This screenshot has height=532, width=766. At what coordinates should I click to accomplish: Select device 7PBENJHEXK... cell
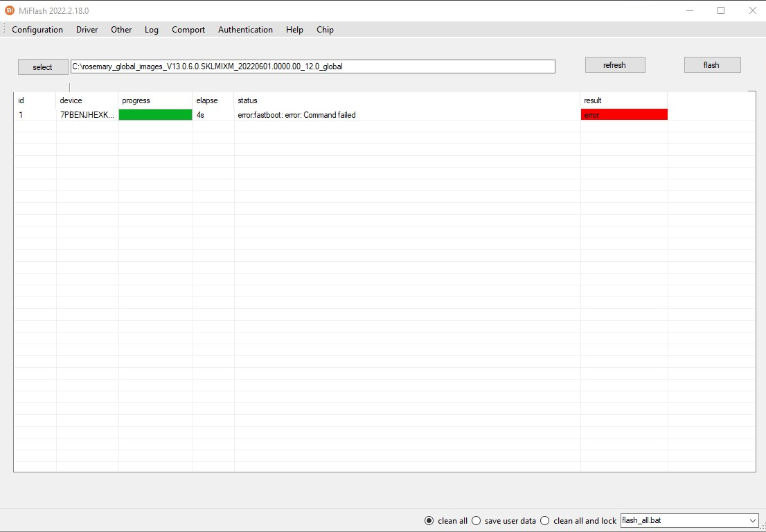point(87,115)
